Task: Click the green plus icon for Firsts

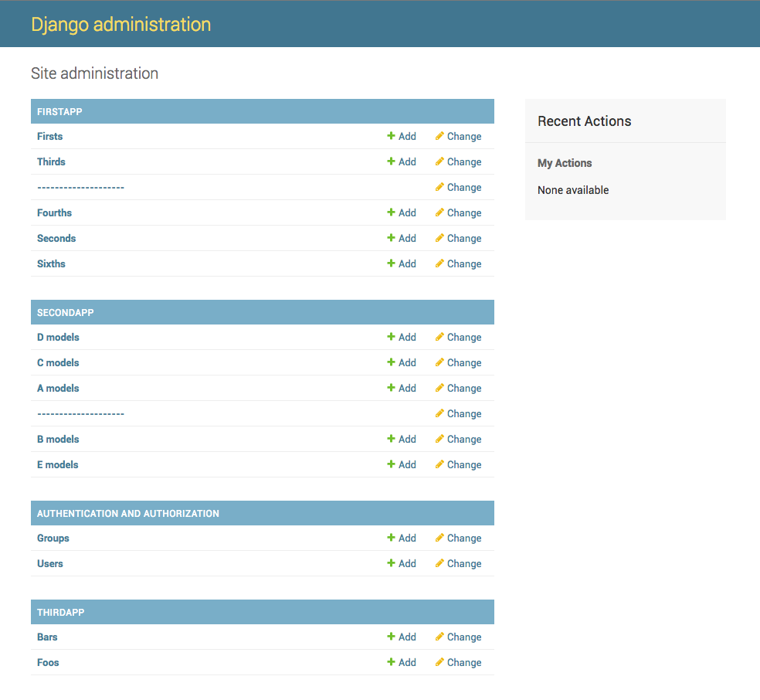Action: [391, 136]
